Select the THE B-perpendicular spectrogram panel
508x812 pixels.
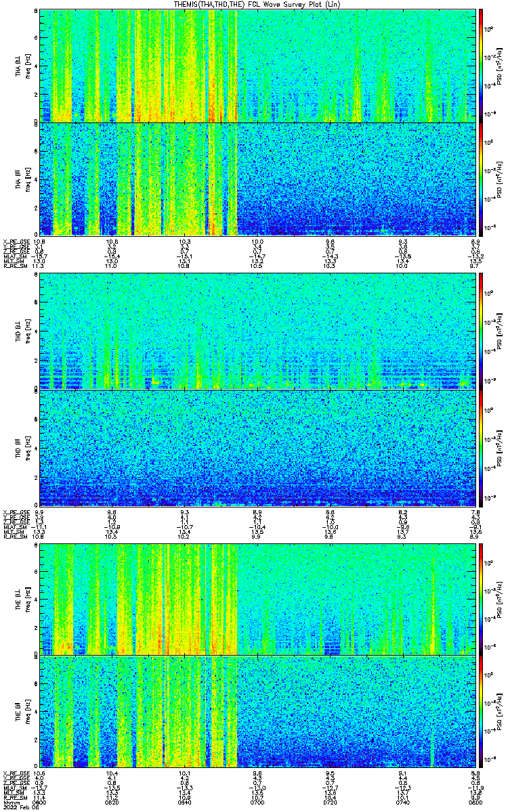click(x=257, y=599)
